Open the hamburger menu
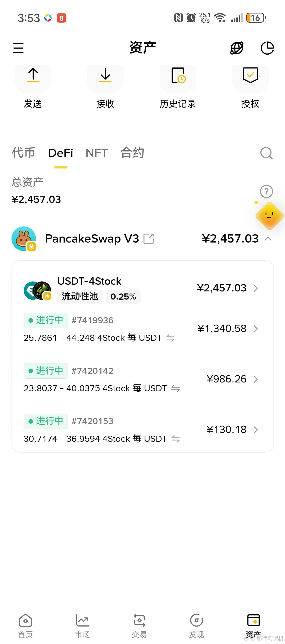Viewport: 285px width, 644px height. (18, 48)
